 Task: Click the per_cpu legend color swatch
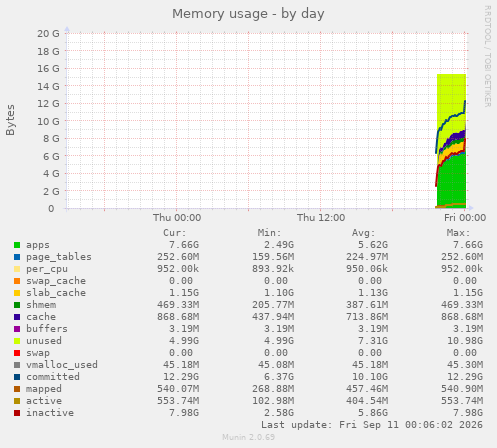[x=17, y=269]
